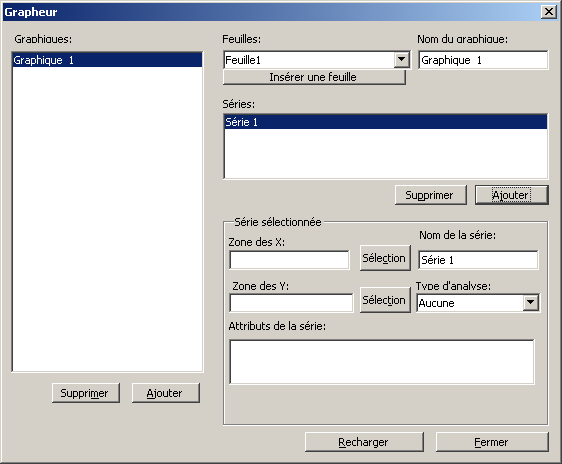Expand the Type d'analyse dropdown arrow
Image resolution: width=562 pixels, height=464 pixels.
click(530, 303)
